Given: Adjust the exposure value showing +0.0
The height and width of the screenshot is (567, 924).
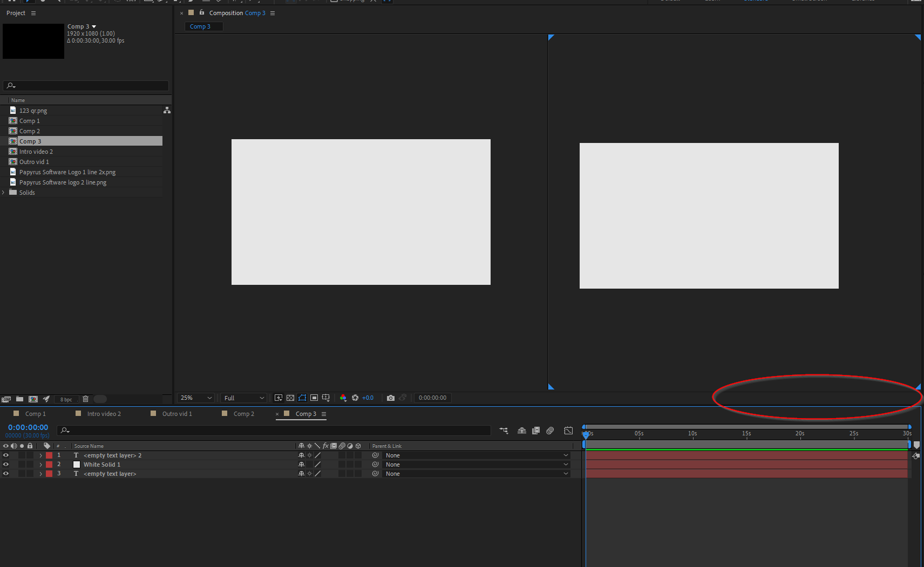Looking at the screenshot, I should [x=368, y=398].
